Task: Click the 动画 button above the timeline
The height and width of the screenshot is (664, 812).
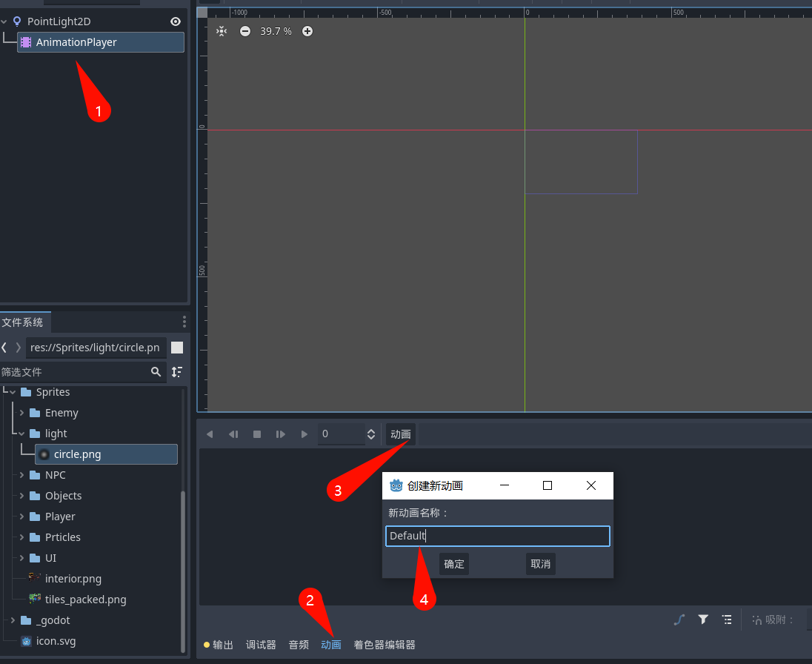Action: tap(399, 434)
